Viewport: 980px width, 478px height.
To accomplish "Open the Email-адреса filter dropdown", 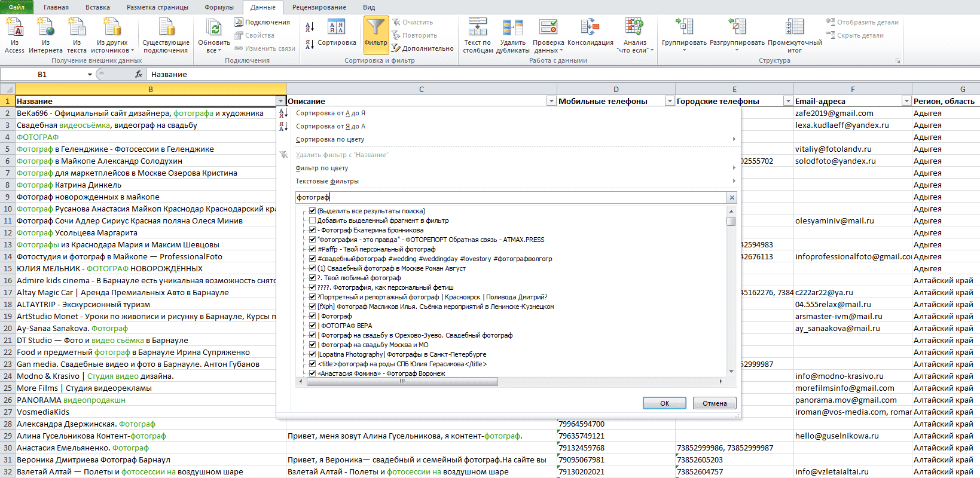I will (906, 101).
